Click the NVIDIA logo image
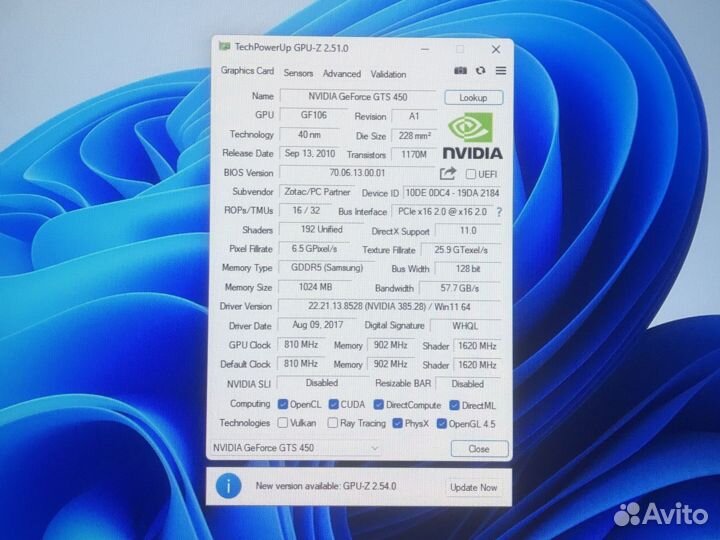720x540 pixels. coord(472,136)
